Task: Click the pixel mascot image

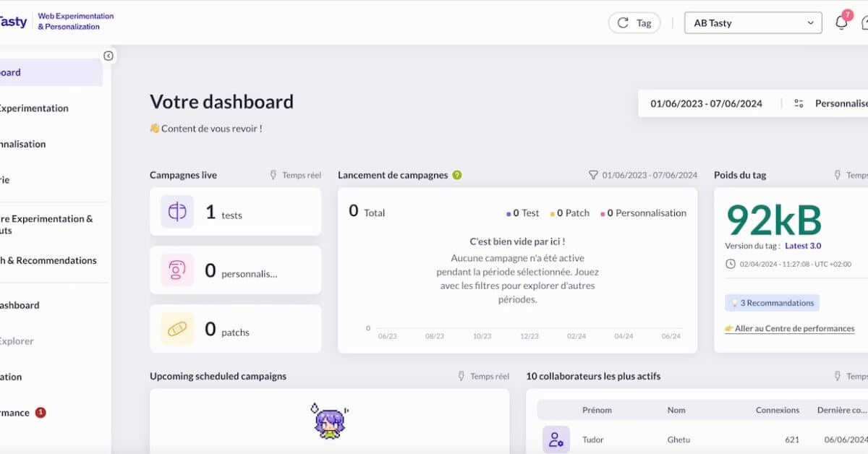Action: tap(330, 421)
